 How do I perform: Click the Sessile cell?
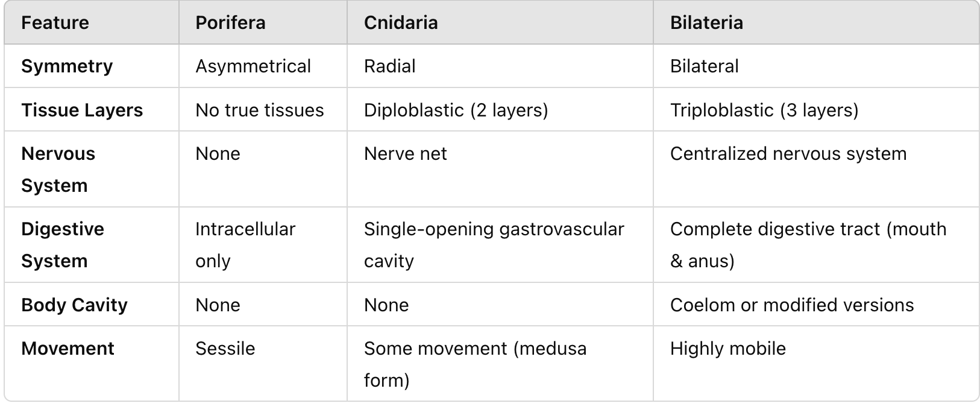coord(225,349)
